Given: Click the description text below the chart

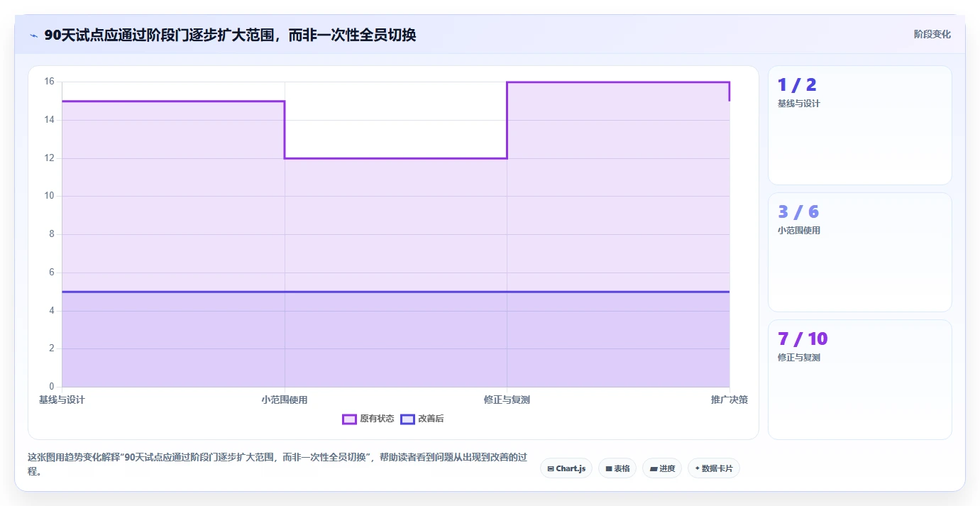Looking at the screenshot, I should 277,464.
